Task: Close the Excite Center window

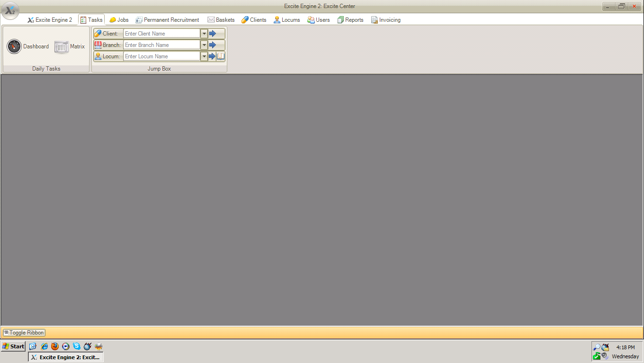Action: point(635,6)
